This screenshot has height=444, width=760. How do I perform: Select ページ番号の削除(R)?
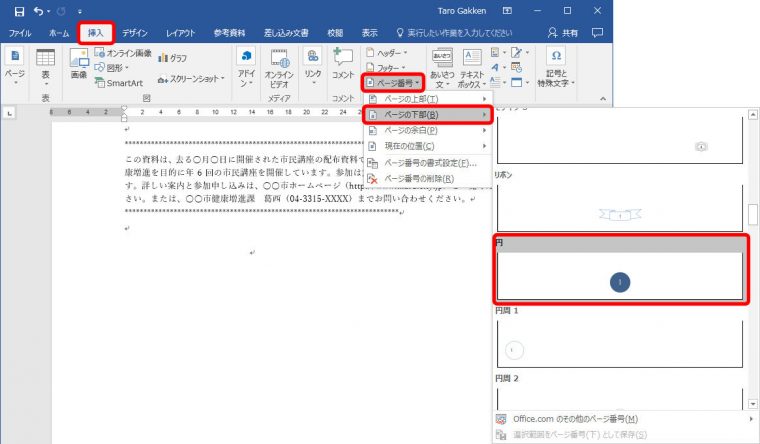pos(428,179)
